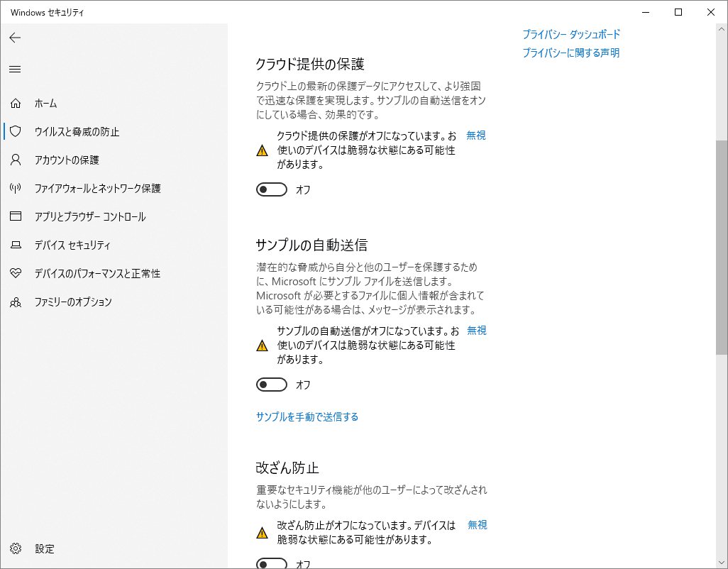Click the scrollbar up arrow
The width and height of the screenshot is (728, 569).
coord(721,29)
